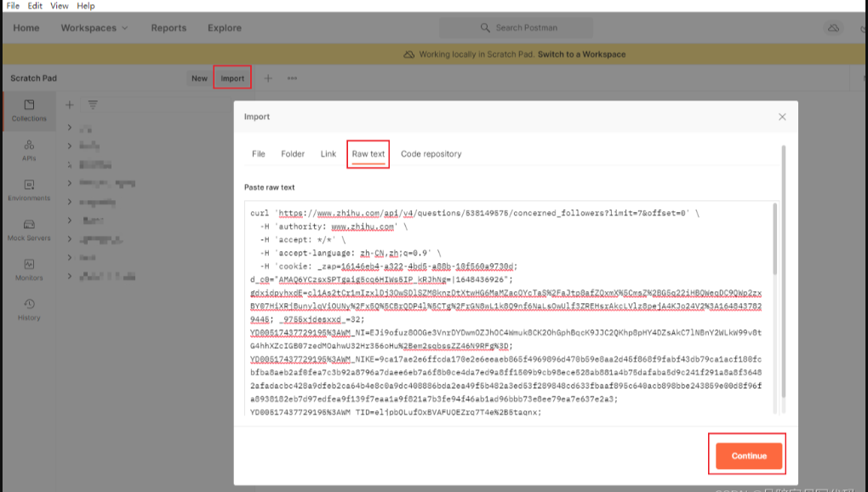868x492 pixels.
Task: Go to the Home page
Action: click(x=26, y=28)
